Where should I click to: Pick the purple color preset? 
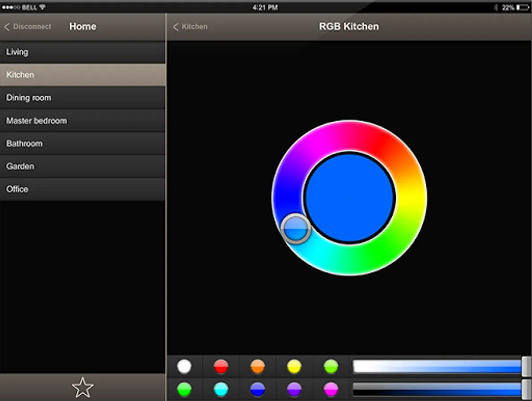294,389
